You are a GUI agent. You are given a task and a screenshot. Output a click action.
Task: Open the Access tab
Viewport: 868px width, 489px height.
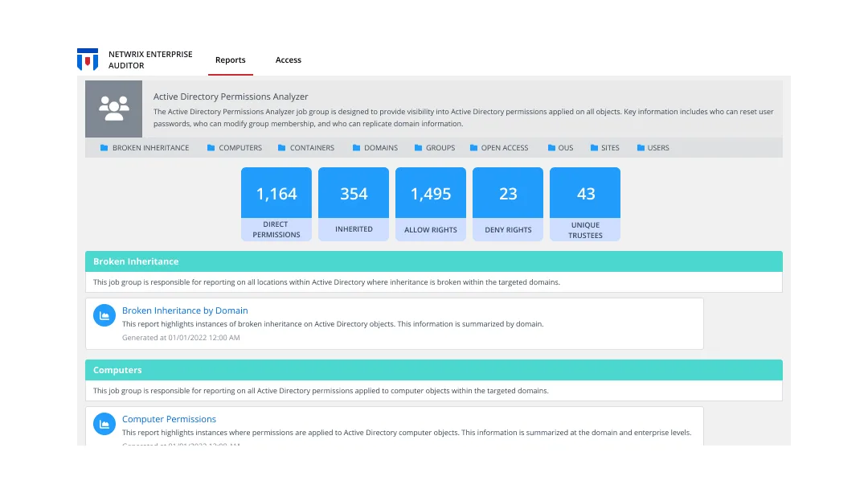click(x=289, y=60)
